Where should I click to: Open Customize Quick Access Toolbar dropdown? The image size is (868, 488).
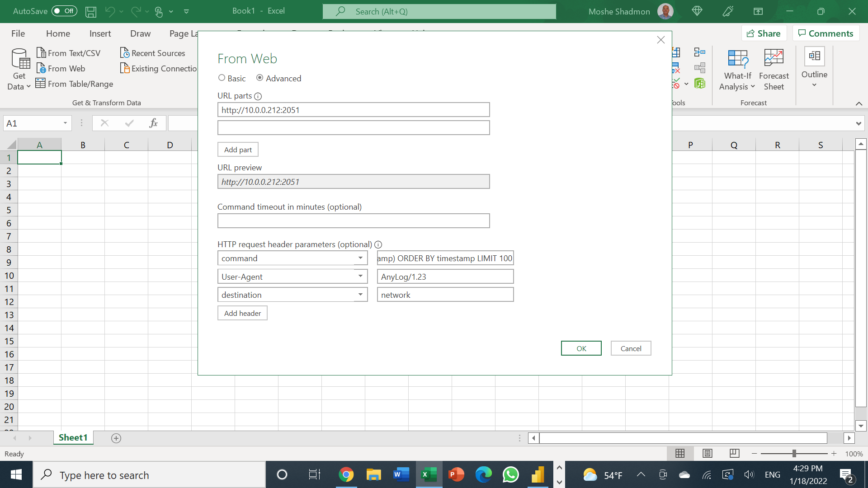pos(186,12)
